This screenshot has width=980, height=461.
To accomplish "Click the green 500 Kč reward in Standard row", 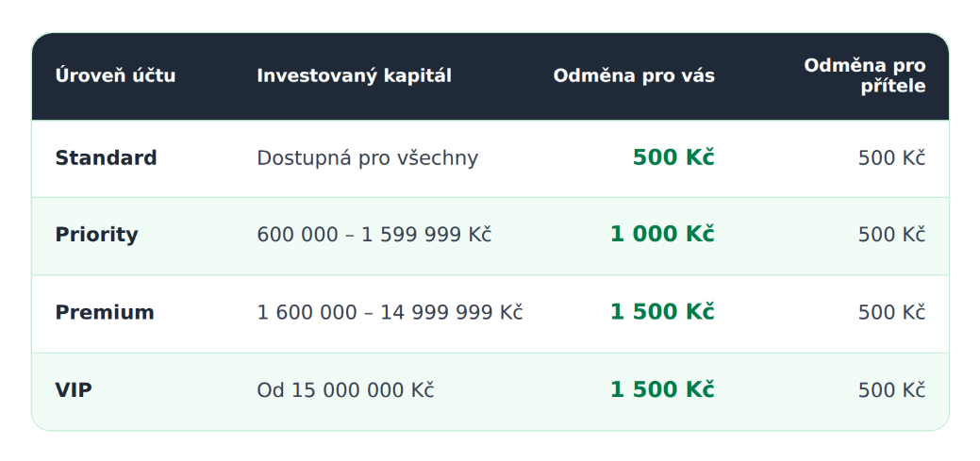I will click(x=673, y=157).
